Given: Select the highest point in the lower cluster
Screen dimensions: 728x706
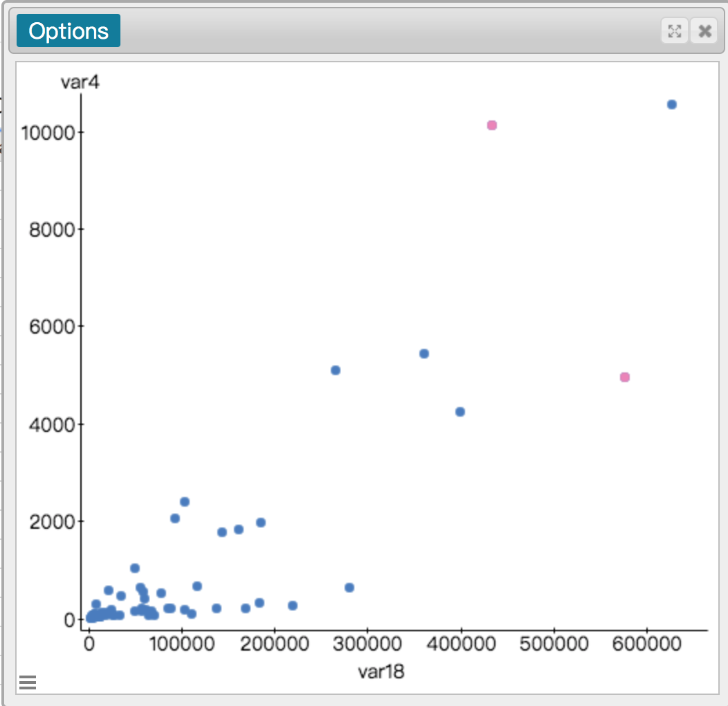Looking at the screenshot, I should (184, 500).
